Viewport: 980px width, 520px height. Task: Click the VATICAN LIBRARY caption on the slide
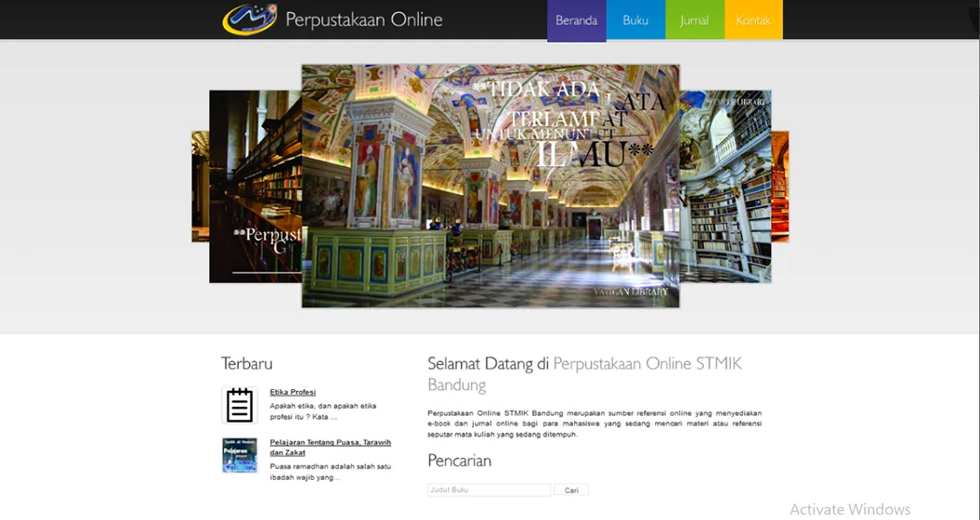[x=631, y=292]
